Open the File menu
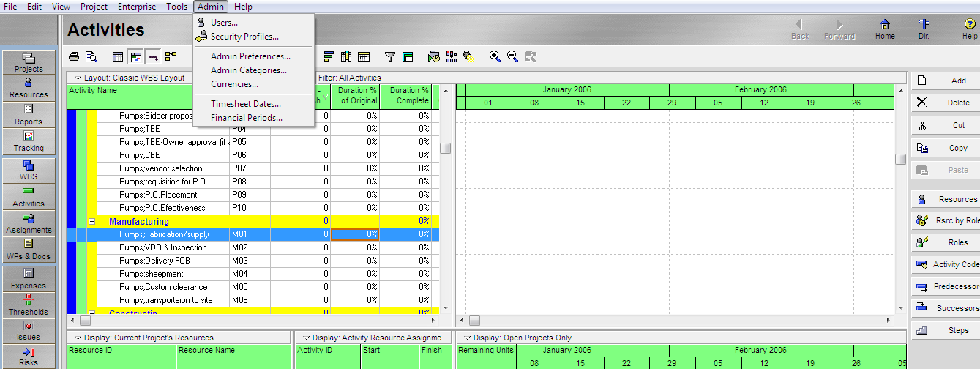Screen dimensions: 980x369 click(x=11, y=7)
